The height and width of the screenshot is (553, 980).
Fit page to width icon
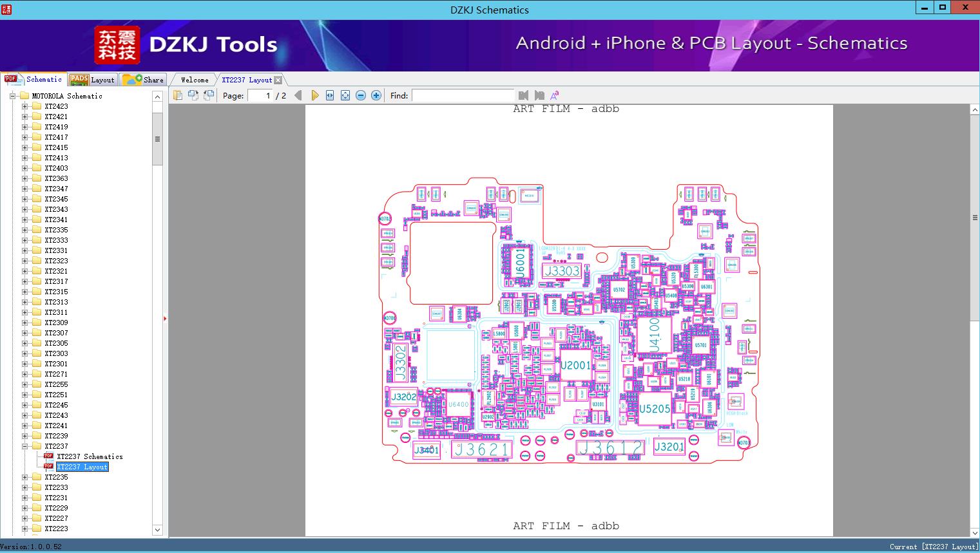(x=330, y=95)
